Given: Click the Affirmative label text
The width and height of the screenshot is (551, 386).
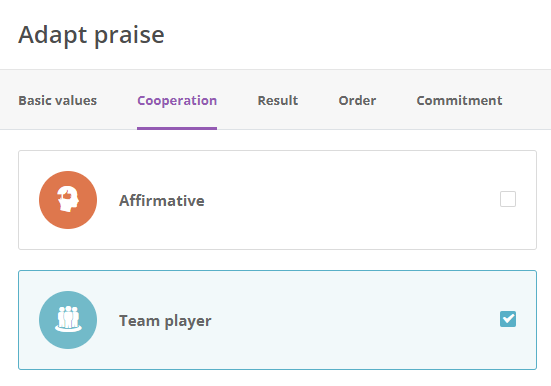Looking at the screenshot, I should (162, 201).
